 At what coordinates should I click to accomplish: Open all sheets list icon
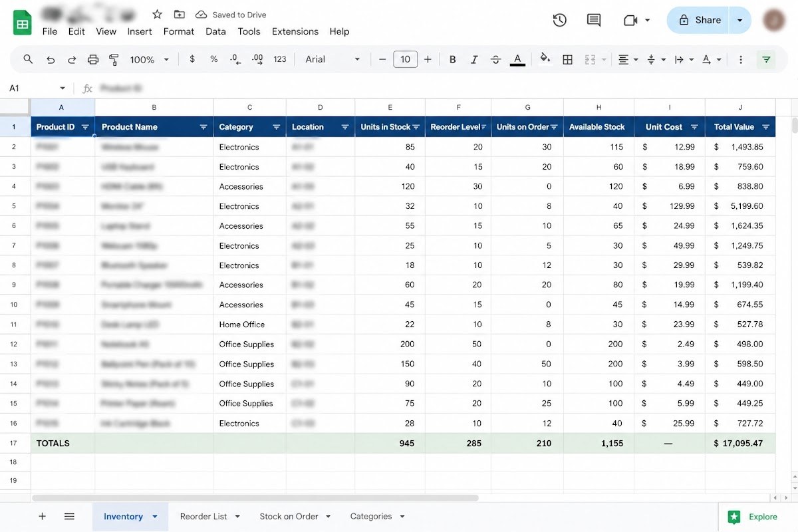point(69,516)
